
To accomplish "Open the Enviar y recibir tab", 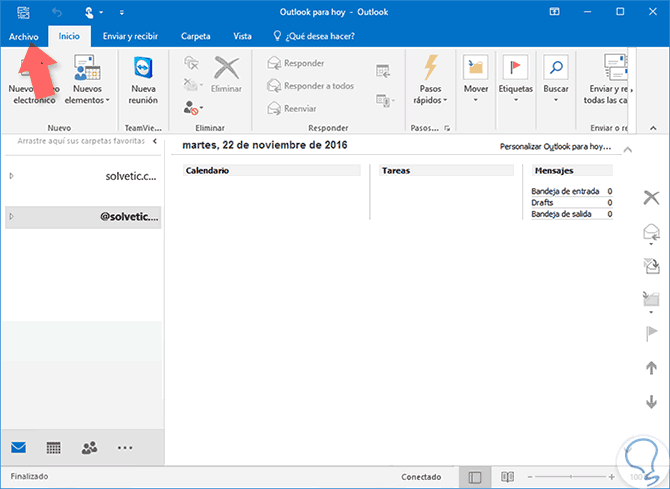I will tap(130, 36).
